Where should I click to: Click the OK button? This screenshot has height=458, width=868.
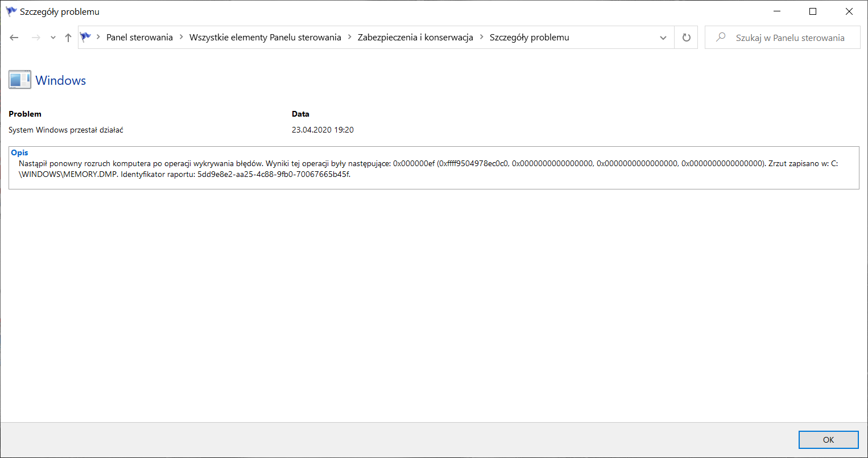click(x=828, y=440)
